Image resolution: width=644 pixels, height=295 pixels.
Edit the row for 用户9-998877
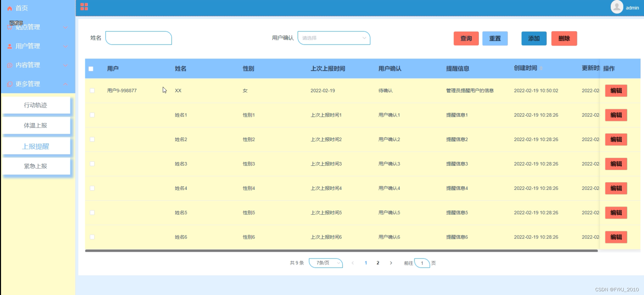616,91
